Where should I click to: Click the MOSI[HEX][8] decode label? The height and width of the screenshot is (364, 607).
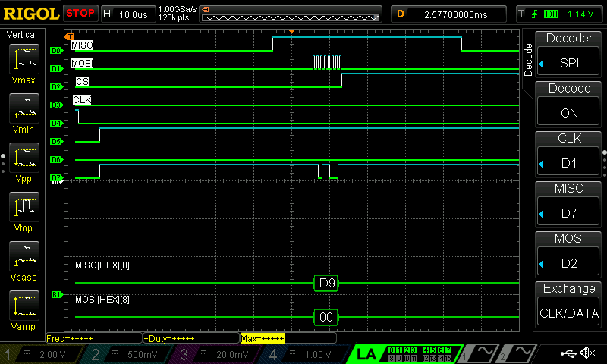[102, 300]
